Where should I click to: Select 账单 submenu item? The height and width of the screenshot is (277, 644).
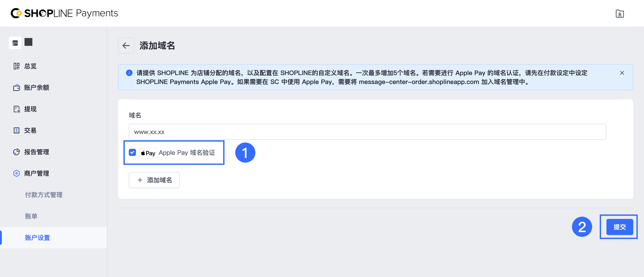(31, 216)
